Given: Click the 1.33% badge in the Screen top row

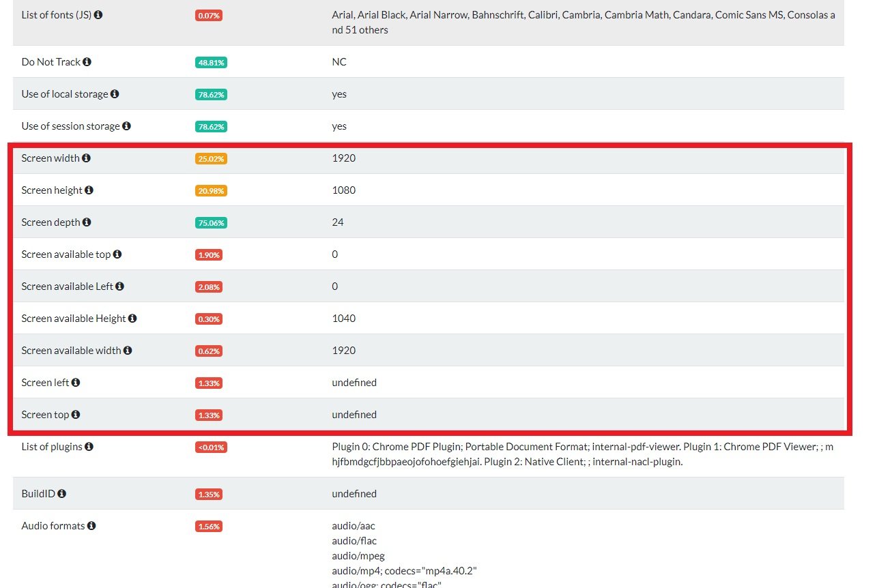Looking at the screenshot, I should tap(209, 415).
